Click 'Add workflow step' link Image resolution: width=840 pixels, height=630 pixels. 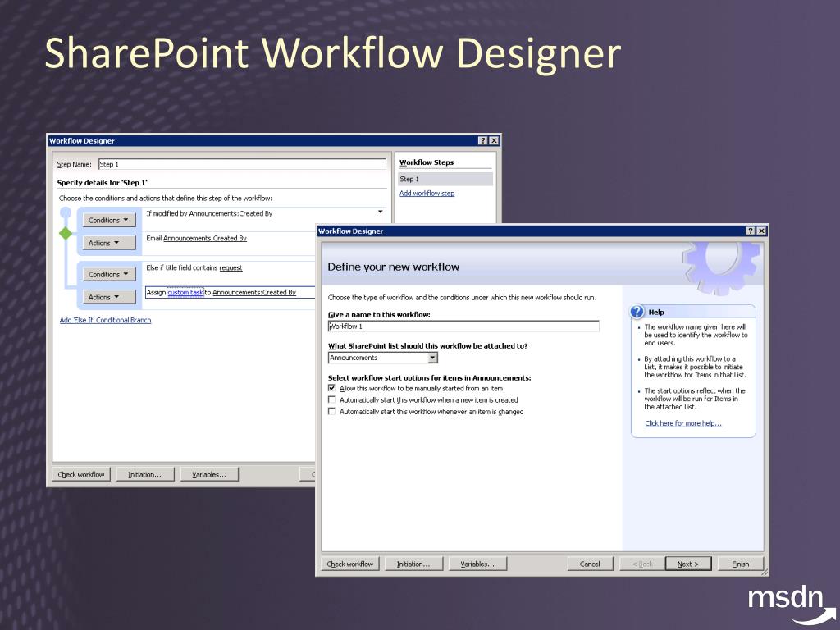pyautogui.click(x=427, y=194)
